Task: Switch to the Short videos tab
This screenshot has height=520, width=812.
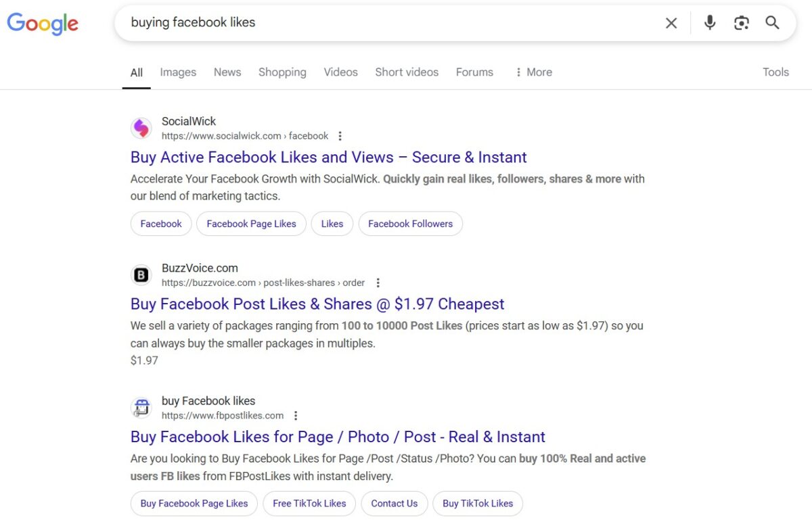Action: pyautogui.click(x=407, y=72)
